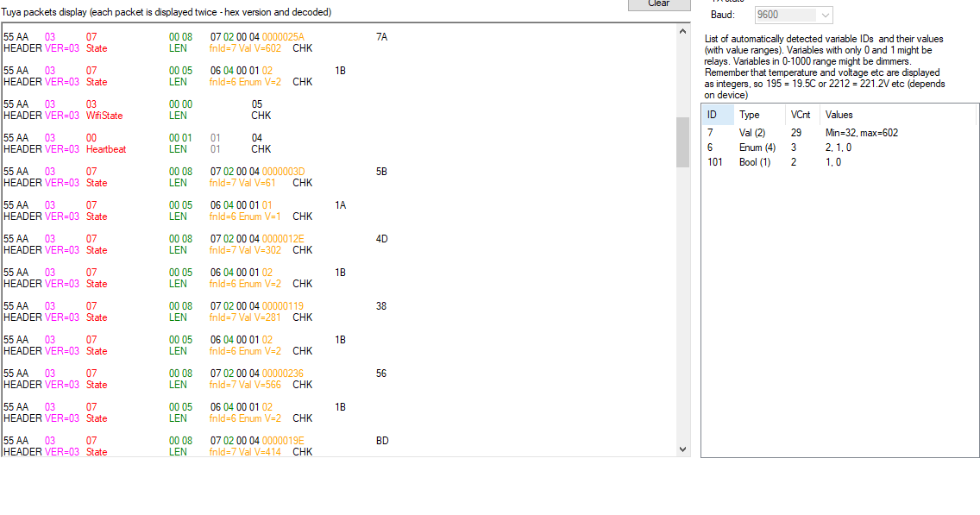Click the packet list scroll down arrow
The height and width of the screenshot is (515, 980).
pos(682,449)
